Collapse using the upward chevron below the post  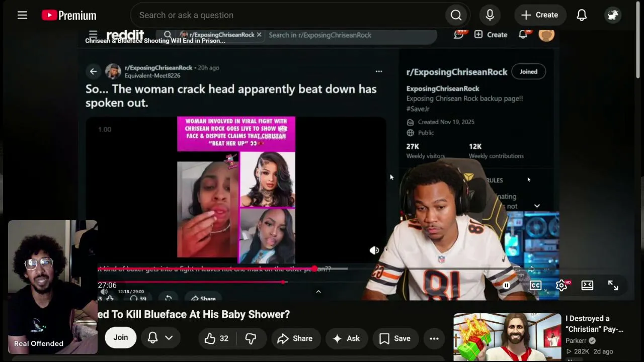(318, 292)
